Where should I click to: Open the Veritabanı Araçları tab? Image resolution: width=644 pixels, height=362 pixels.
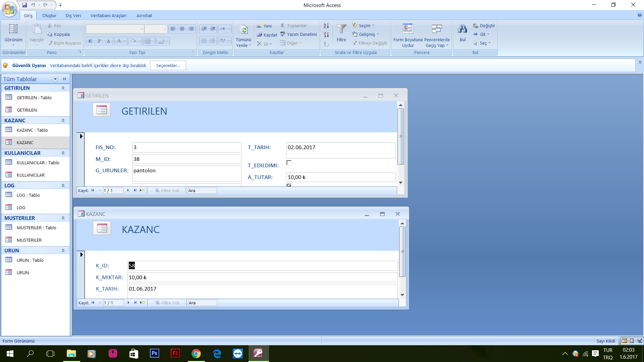click(x=108, y=16)
